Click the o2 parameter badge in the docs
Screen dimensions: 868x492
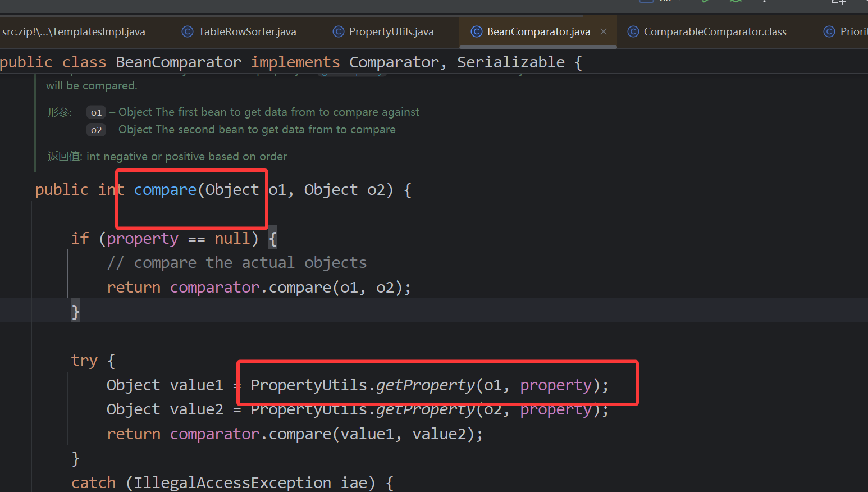tap(96, 130)
